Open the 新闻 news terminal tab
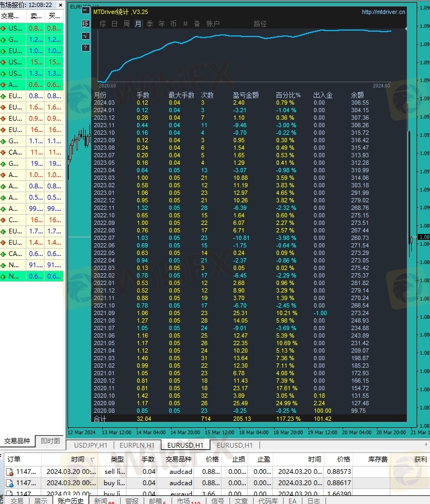 point(103,501)
